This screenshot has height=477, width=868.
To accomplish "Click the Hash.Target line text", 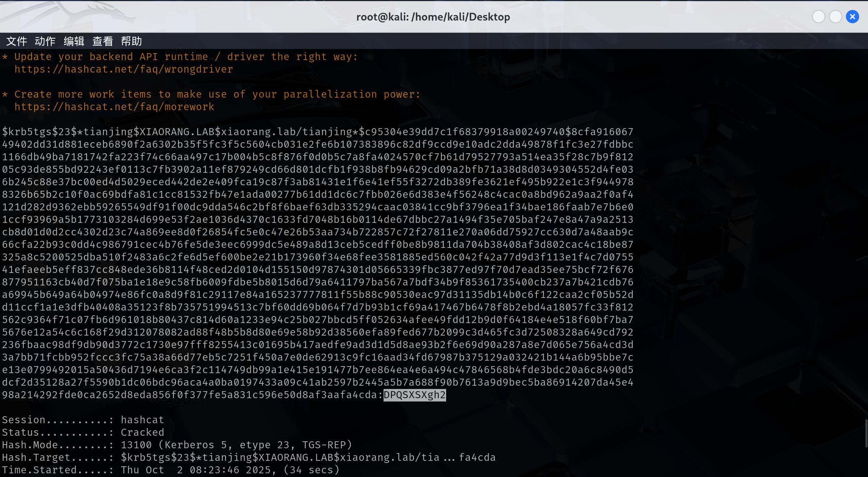I will (x=248, y=457).
